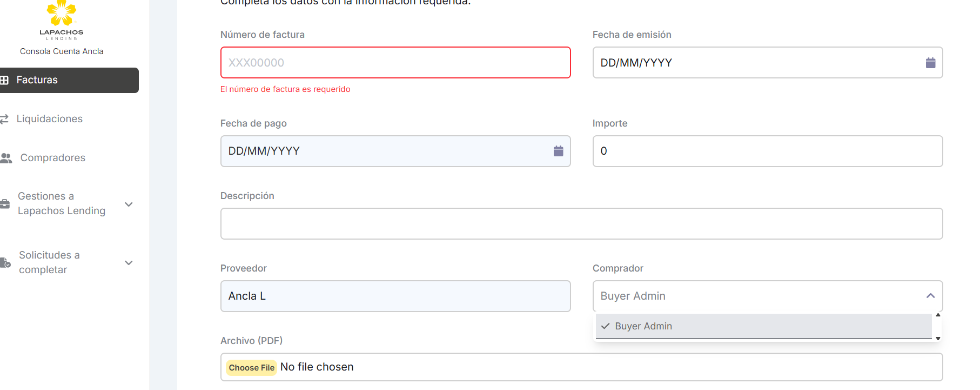
Task: Click the Importe amount field
Action: click(767, 151)
